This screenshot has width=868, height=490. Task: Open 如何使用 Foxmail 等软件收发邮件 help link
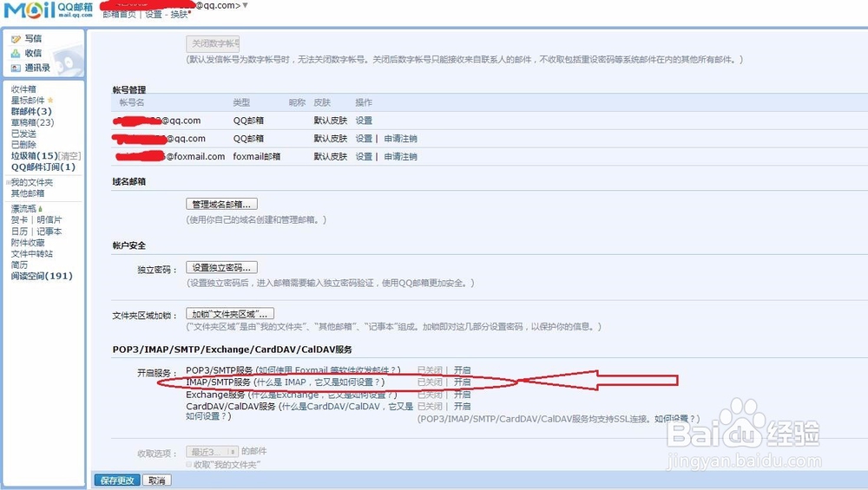327,370
